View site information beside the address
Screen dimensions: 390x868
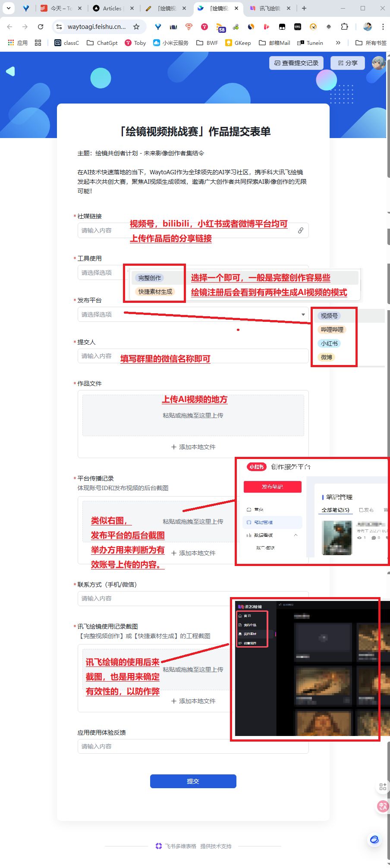59,27
